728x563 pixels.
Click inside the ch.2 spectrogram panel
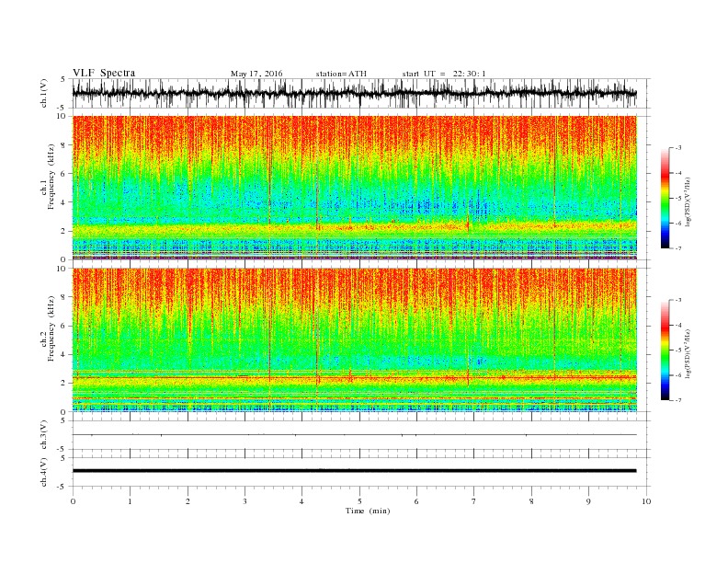(354, 340)
